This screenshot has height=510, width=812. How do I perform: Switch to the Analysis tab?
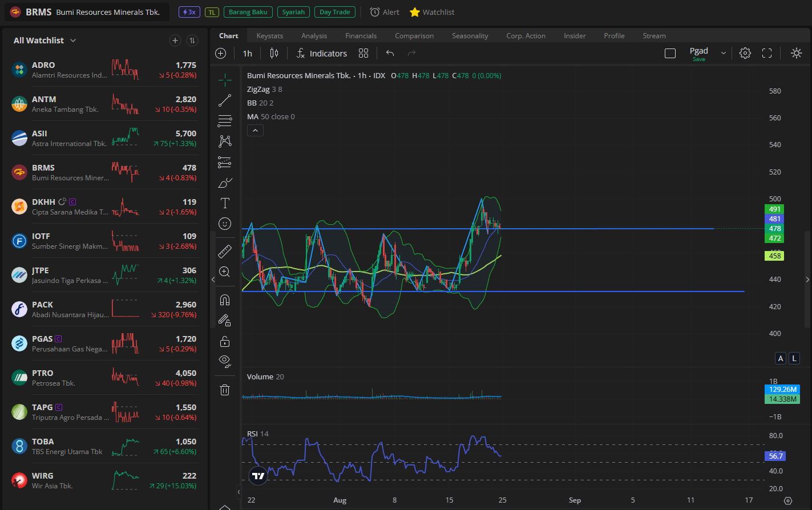pyautogui.click(x=314, y=35)
